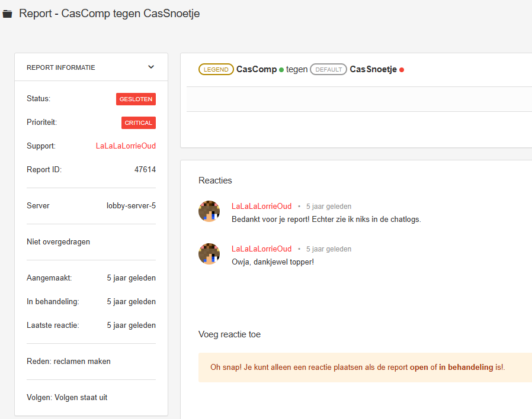
Task: Click the LEGEND rank badge
Action: pos(216,69)
